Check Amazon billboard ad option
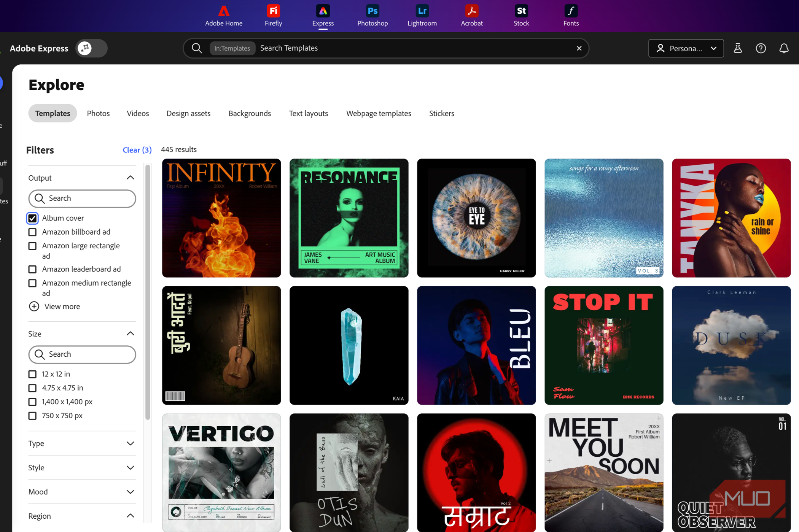 tap(32, 232)
